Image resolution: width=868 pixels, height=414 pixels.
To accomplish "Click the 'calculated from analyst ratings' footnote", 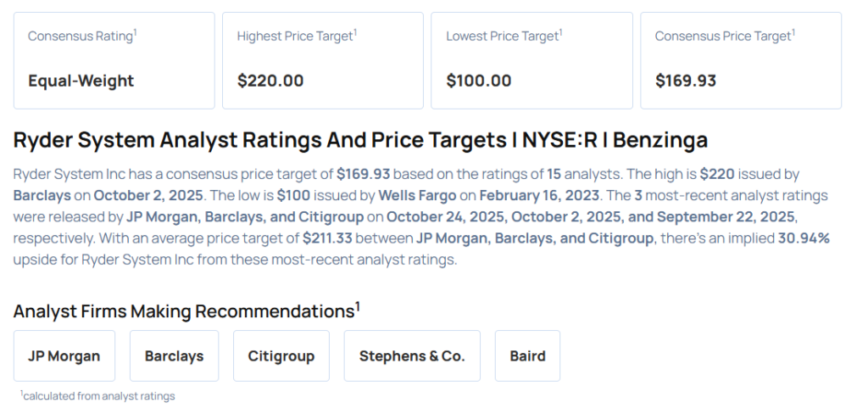I will [97, 396].
